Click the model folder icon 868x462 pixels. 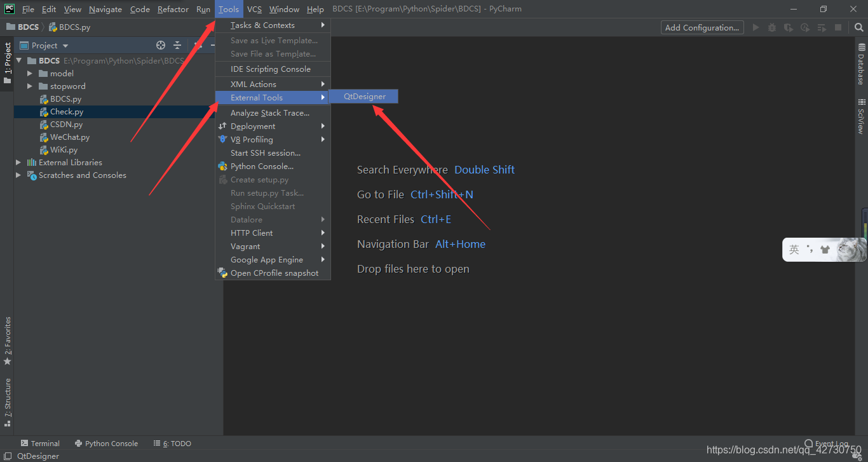43,74
